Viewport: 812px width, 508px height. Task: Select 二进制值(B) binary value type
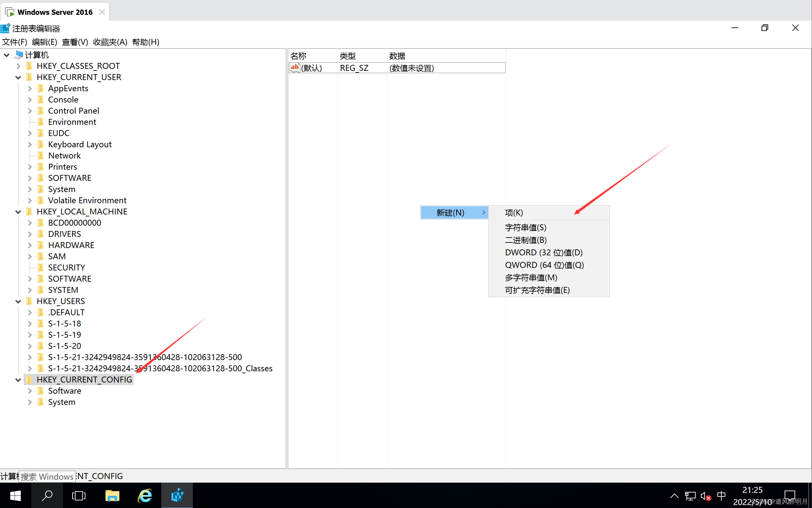pyautogui.click(x=525, y=240)
